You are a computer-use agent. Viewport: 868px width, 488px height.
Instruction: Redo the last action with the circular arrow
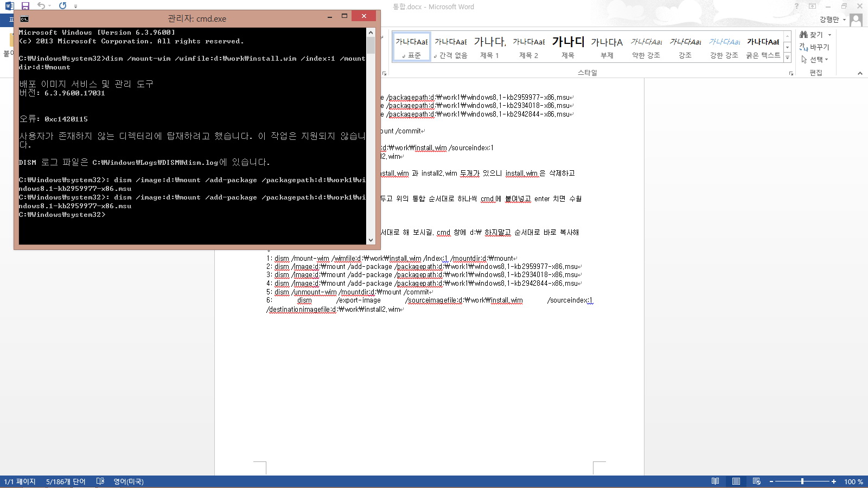tap(62, 5)
